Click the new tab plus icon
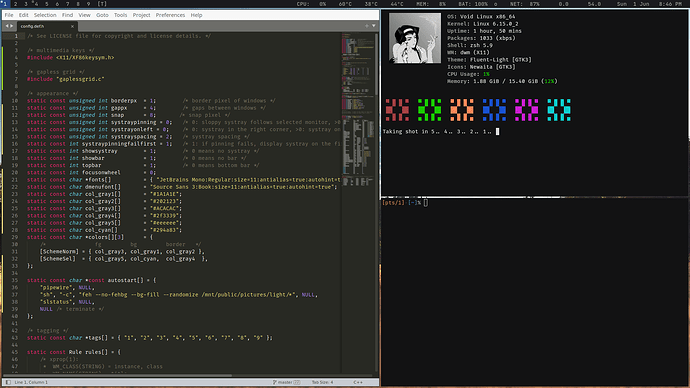Screen dimensions: 690x388 tap(367, 26)
